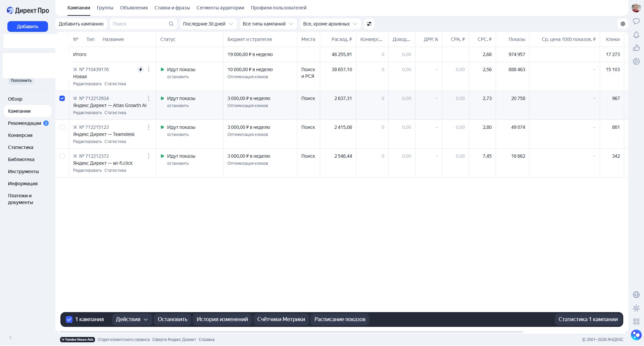Click 'Статистика 1 кампании' button
Screen dimensions: 644x346
coord(588,319)
